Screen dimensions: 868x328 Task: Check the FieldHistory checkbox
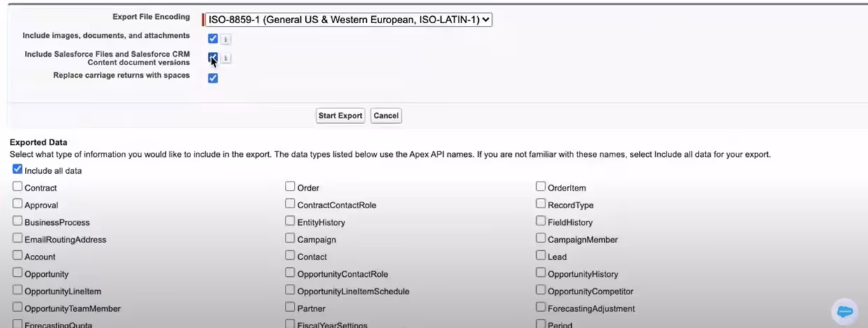click(541, 221)
